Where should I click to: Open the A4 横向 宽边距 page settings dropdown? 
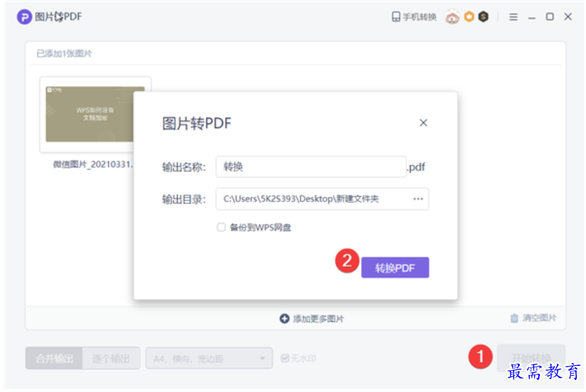click(x=209, y=358)
